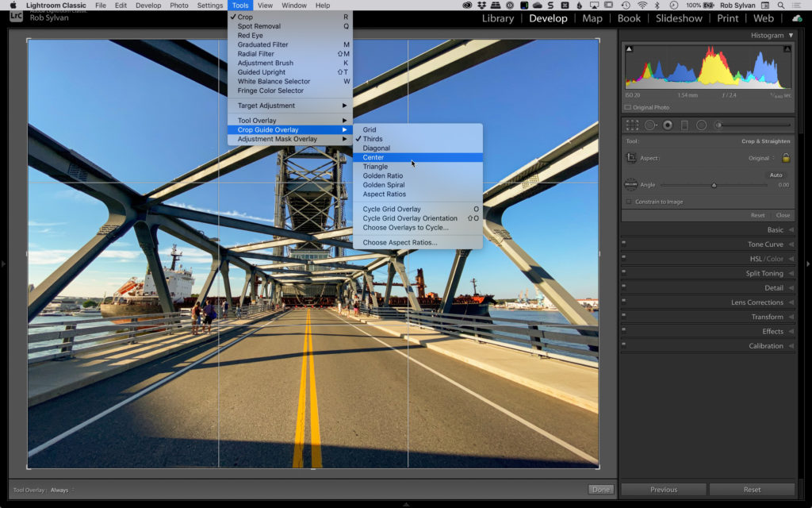Select the Spot Removal tool icon
The image size is (812, 508).
pos(650,125)
